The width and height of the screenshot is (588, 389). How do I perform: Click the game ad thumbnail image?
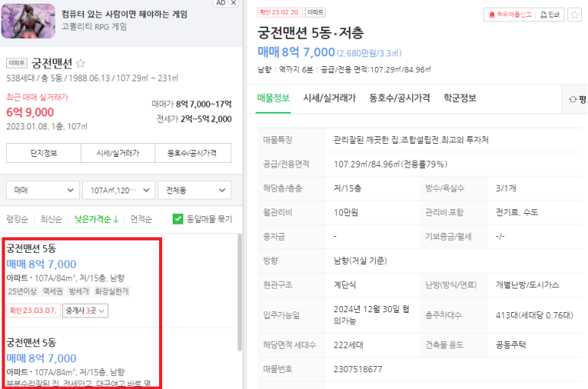point(28,21)
